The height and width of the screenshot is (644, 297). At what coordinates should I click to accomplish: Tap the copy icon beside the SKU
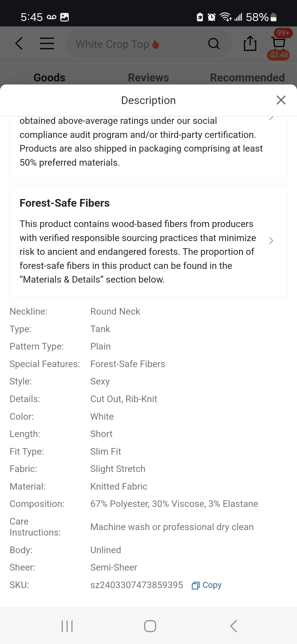tap(196, 585)
